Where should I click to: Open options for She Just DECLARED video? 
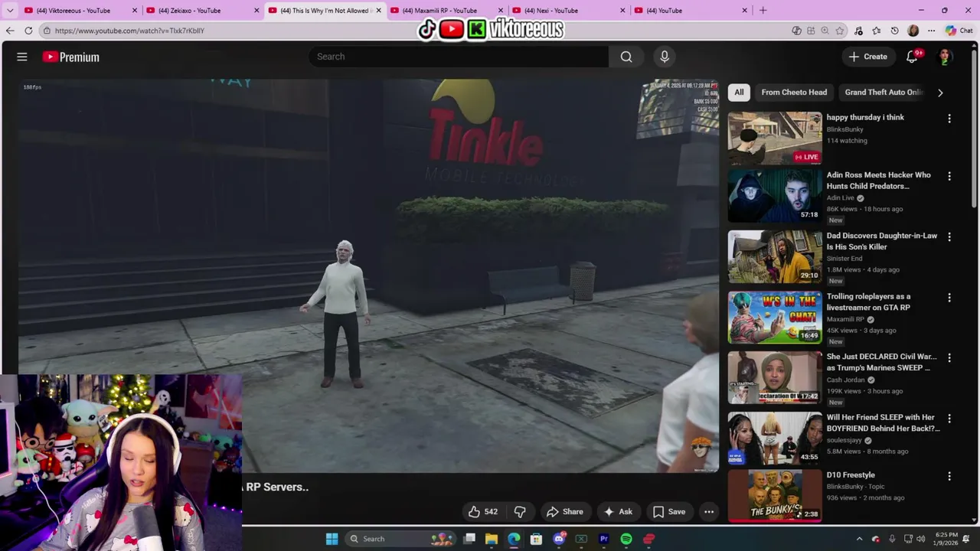pos(949,358)
